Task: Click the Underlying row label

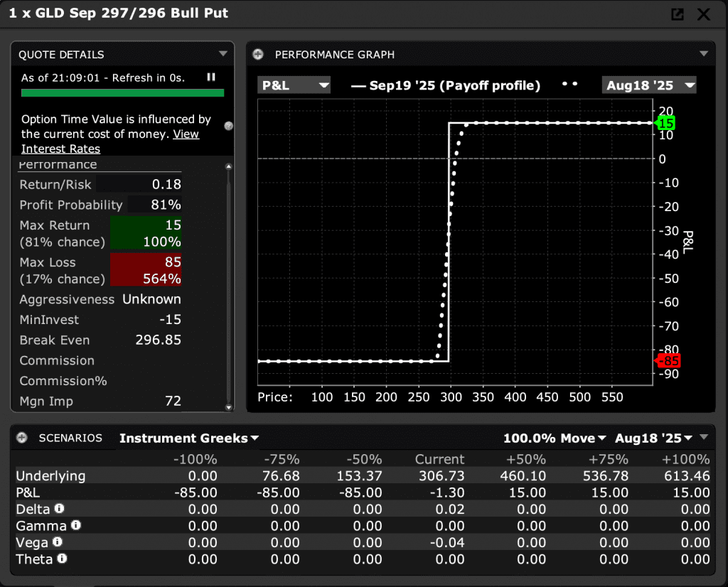Action: click(x=50, y=475)
